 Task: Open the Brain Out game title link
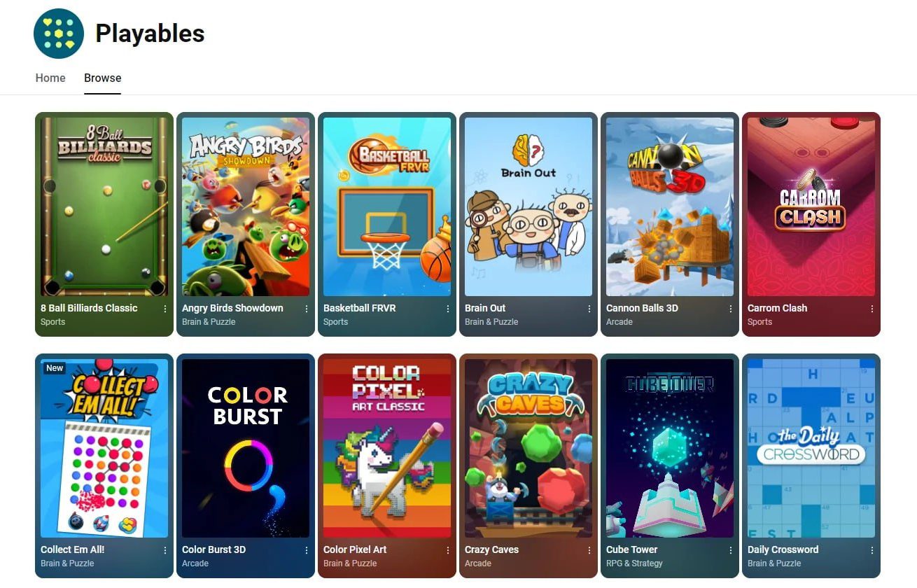(485, 308)
